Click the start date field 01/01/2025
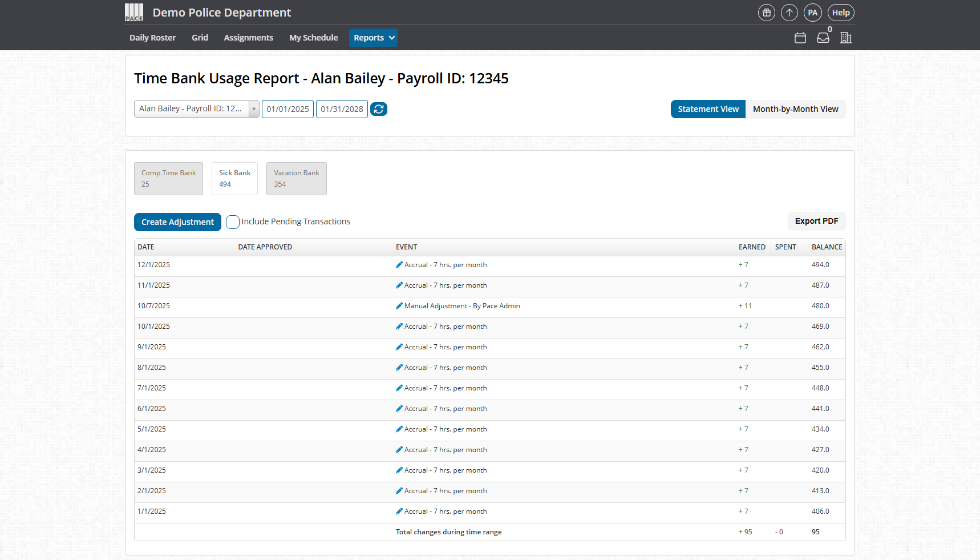This screenshot has height=560, width=980. [x=287, y=109]
